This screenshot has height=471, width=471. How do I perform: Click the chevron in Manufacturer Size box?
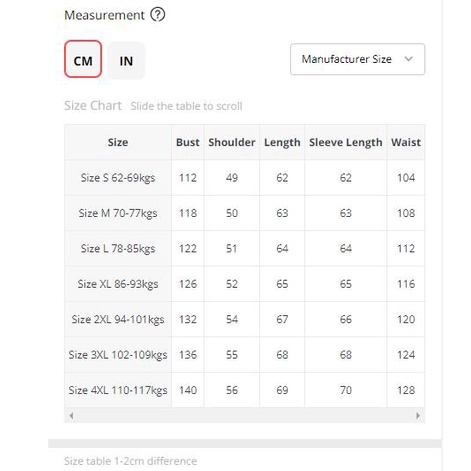click(x=408, y=59)
